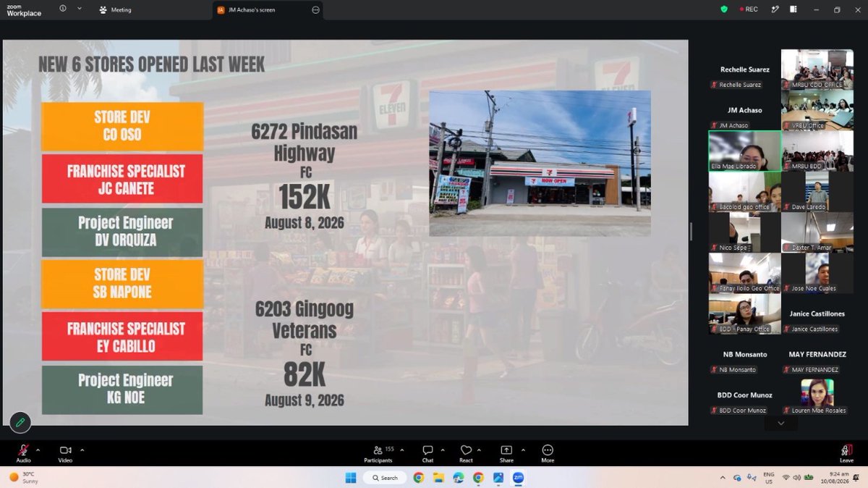
Task: Select Dave Laredo's video tile
Action: (817, 191)
